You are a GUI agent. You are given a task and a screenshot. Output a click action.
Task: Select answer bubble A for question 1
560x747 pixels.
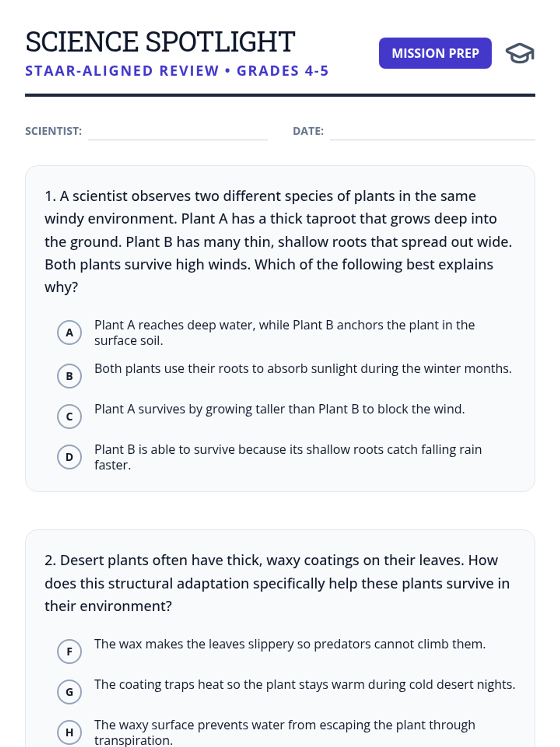(70, 332)
